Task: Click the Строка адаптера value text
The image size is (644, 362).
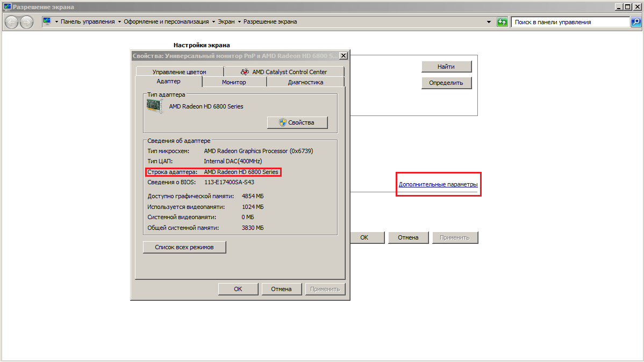Action: click(x=241, y=172)
